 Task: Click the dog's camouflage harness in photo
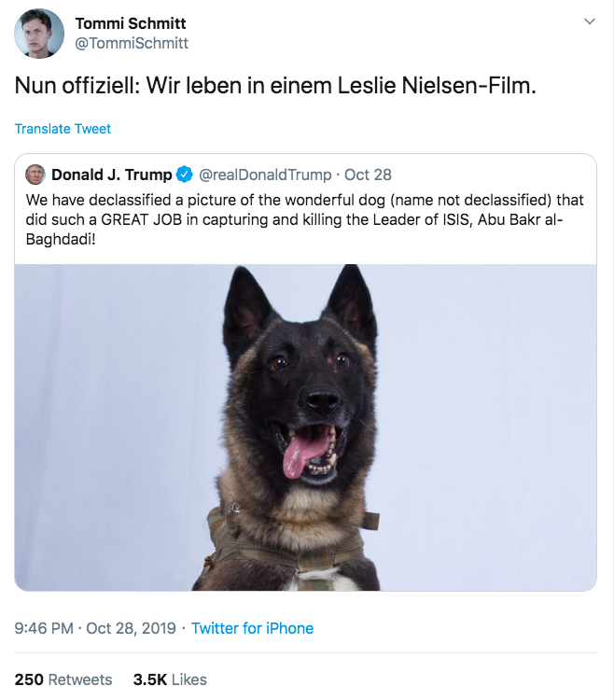point(290,547)
